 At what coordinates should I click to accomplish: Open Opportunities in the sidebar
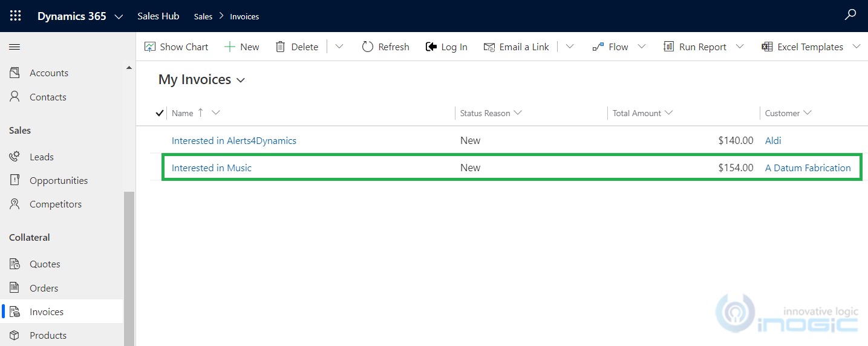pos(59,180)
